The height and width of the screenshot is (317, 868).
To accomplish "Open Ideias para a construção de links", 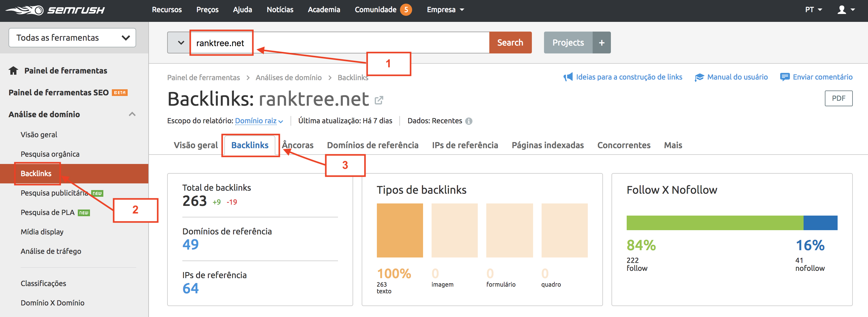I will click(x=629, y=77).
